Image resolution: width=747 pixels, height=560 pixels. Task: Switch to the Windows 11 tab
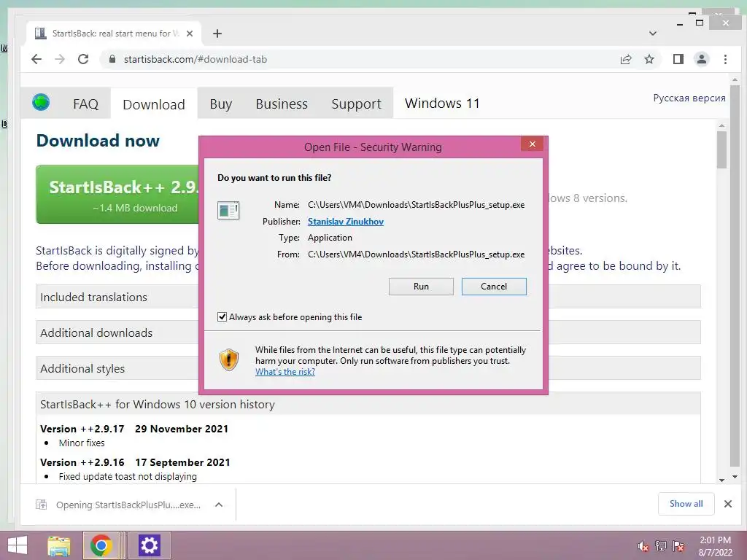pos(442,104)
